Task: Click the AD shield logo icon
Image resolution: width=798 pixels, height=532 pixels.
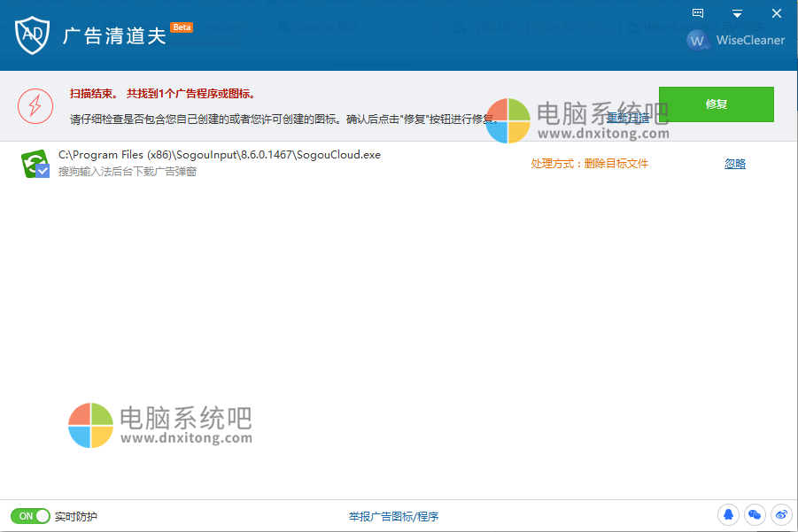Action: coord(32,35)
